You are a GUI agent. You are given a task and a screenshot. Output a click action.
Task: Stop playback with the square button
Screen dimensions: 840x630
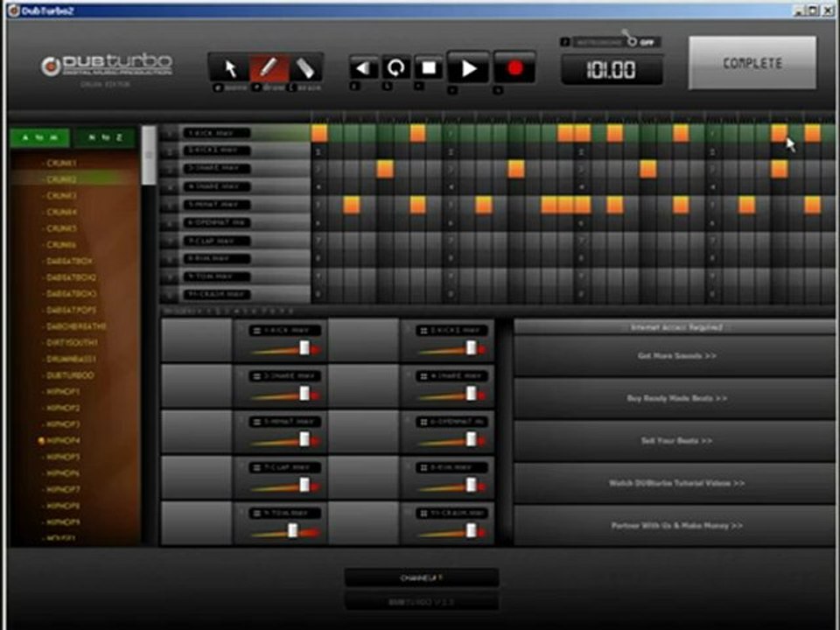(429, 68)
